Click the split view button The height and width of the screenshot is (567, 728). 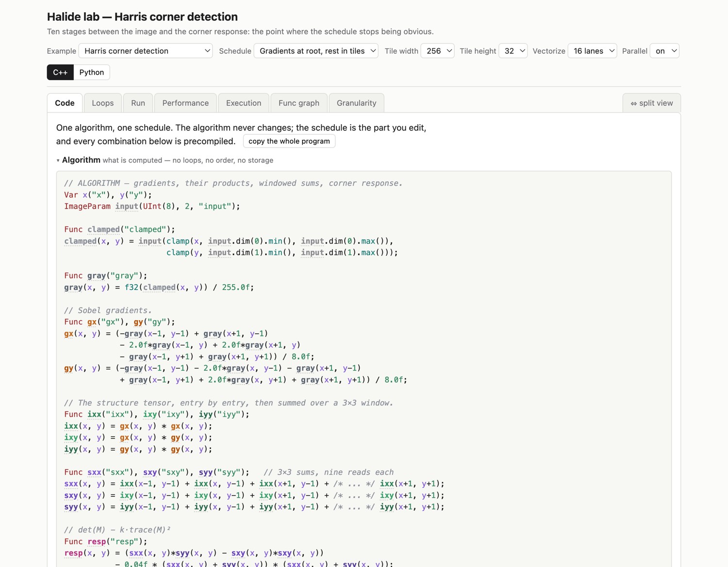652,103
